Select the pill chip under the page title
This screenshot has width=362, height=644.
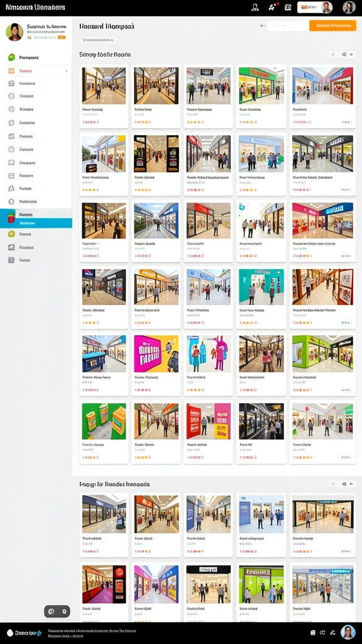(x=97, y=40)
